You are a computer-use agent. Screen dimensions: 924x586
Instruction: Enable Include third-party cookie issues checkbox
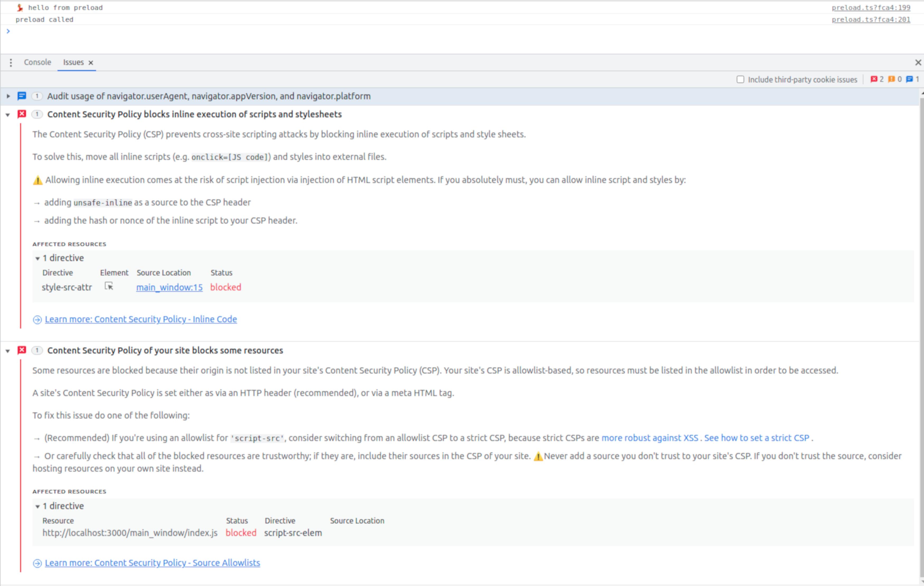pyautogui.click(x=740, y=79)
